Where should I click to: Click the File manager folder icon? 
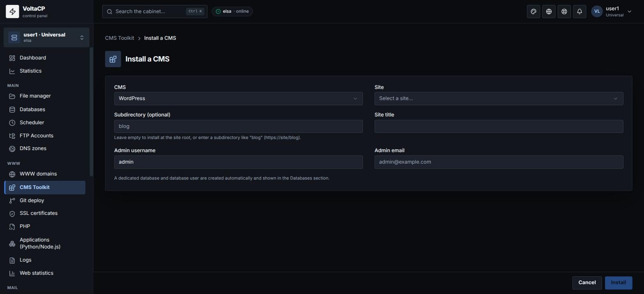click(12, 96)
